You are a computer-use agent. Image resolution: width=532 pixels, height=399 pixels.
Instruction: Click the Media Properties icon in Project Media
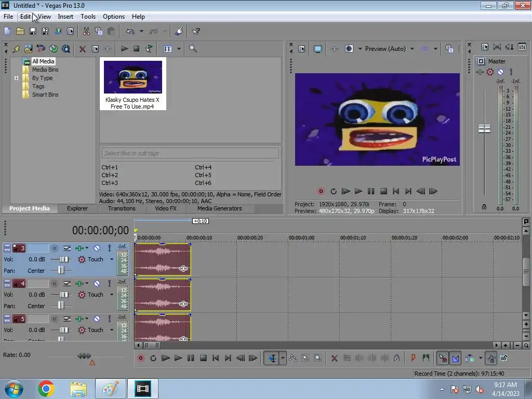[96, 49]
